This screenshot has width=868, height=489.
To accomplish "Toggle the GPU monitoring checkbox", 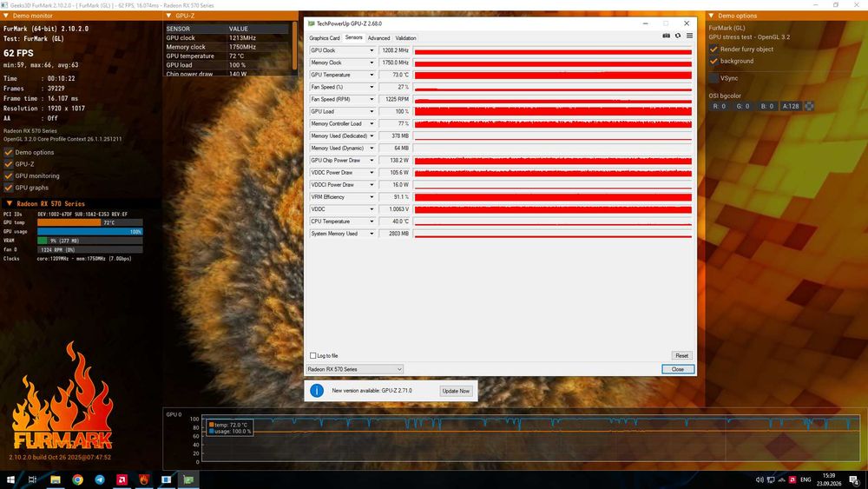I will [x=9, y=175].
